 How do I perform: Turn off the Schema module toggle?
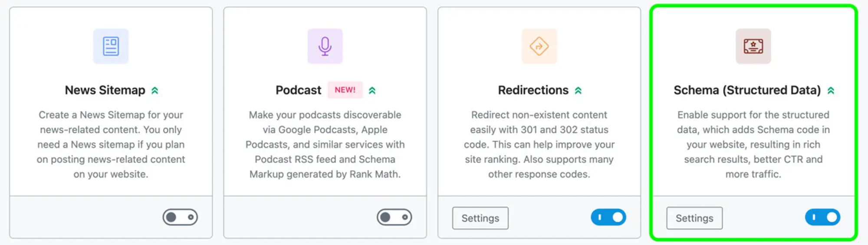(x=822, y=217)
